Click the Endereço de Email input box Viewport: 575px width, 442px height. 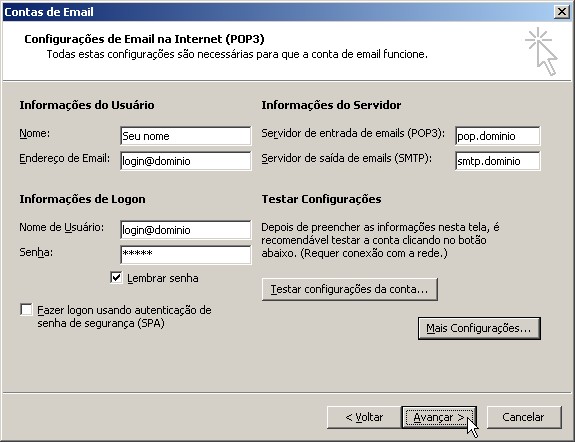[x=186, y=161]
